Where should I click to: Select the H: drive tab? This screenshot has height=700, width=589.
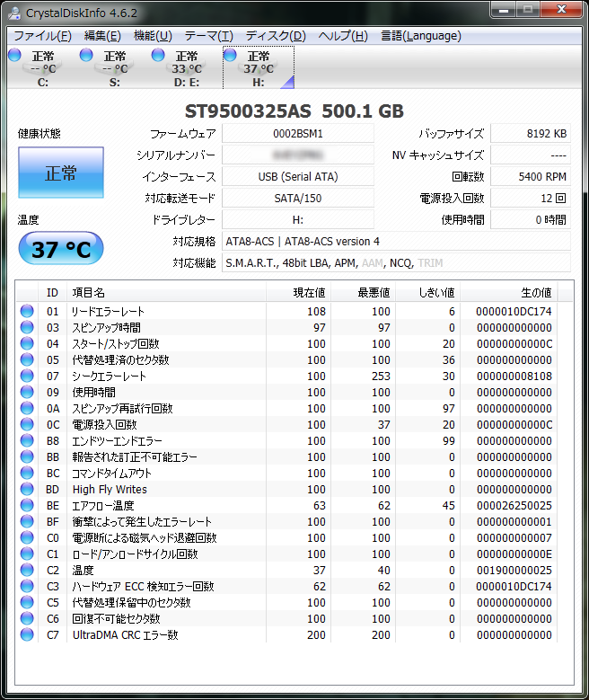[259, 67]
